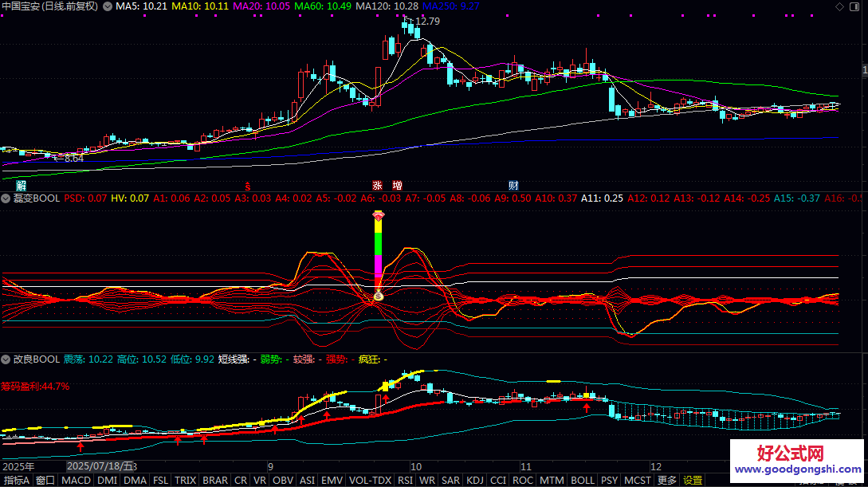Click the 设置 settings button

point(693,481)
